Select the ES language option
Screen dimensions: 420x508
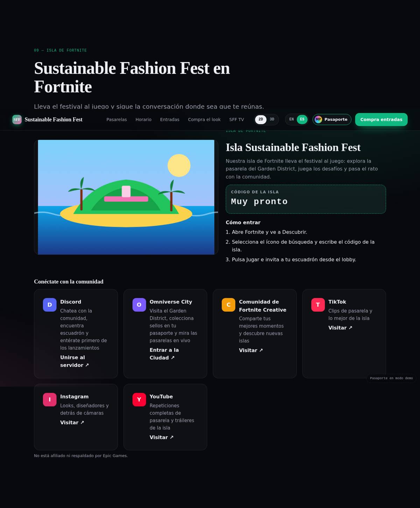tap(302, 119)
